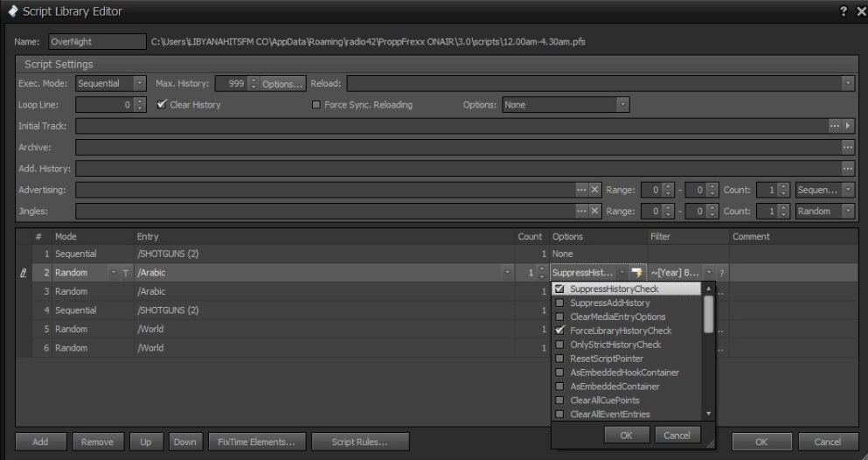The image size is (868, 460).
Task: Open row 2 ~[Year] filter dropdown
Action: pyautogui.click(x=709, y=273)
